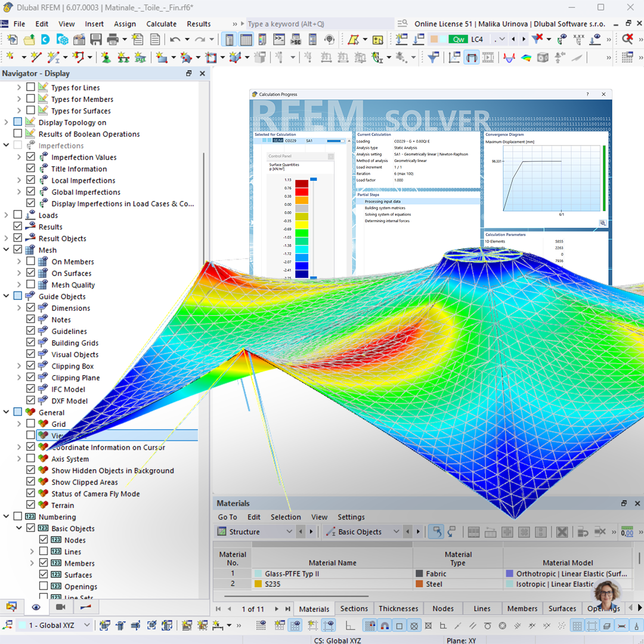The image size is (644, 644).
Task: Click the Open folder icon in toolbar
Action: [29, 40]
